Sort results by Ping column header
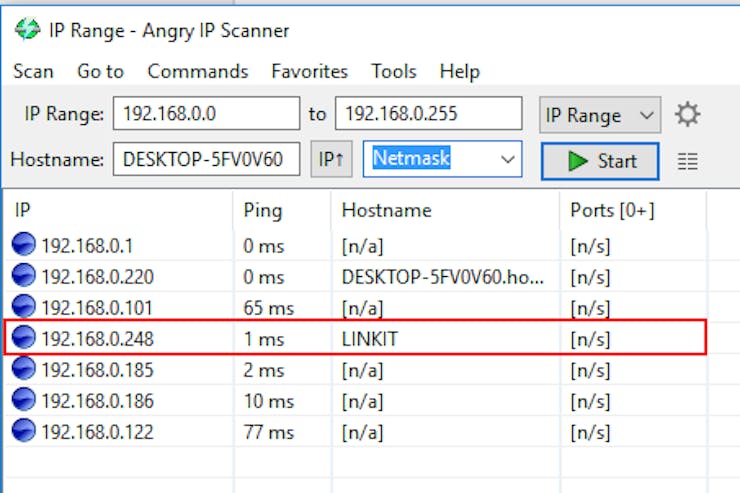 tap(263, 210)
